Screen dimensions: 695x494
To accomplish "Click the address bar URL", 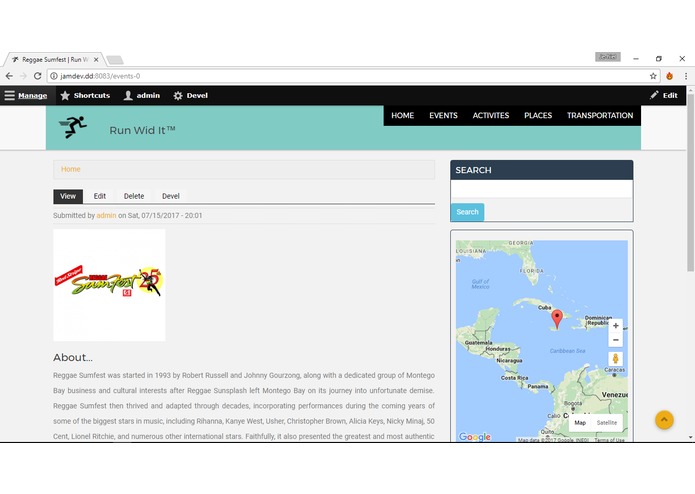I will point(100,76).
